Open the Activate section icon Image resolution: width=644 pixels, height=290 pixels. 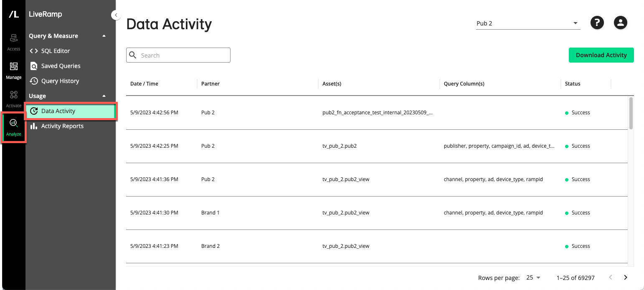click(x=13, y=99)
